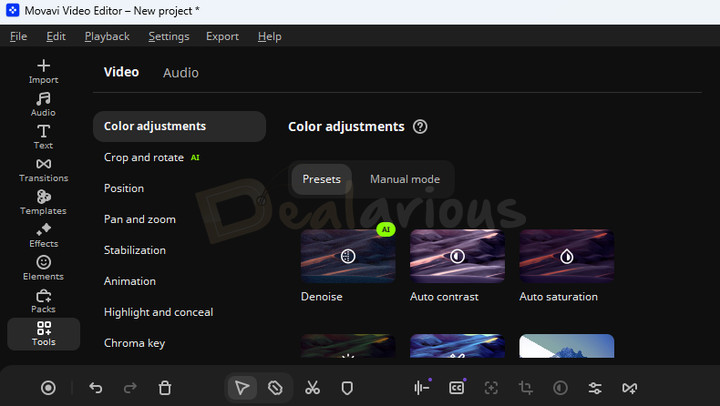Open the Chroma key tool
This screenshot has height=406, width=720.
point(134,343)
